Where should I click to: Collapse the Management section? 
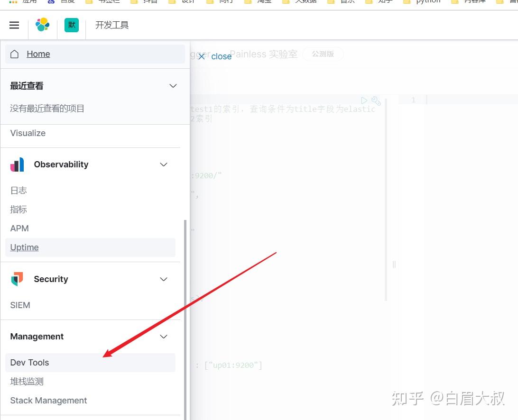[163, 337]
